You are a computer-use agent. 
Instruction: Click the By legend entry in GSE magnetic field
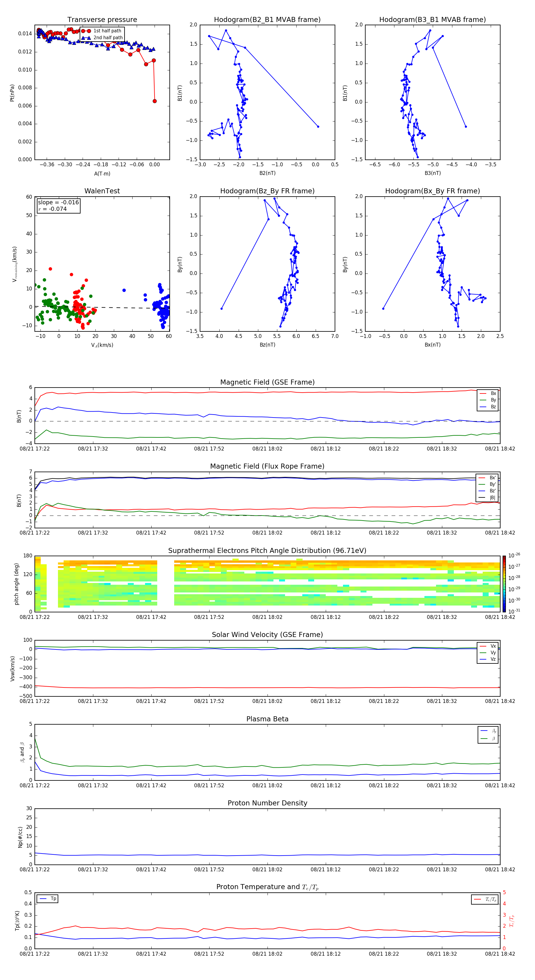point(488,400)
